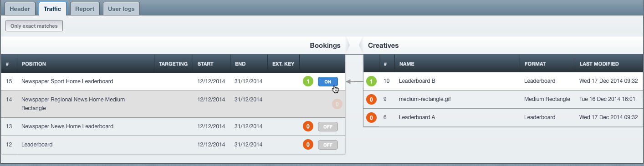Screen dimensions: 644x166
Task: Toggle Only exact matches filter
Action: pos(34,26)
